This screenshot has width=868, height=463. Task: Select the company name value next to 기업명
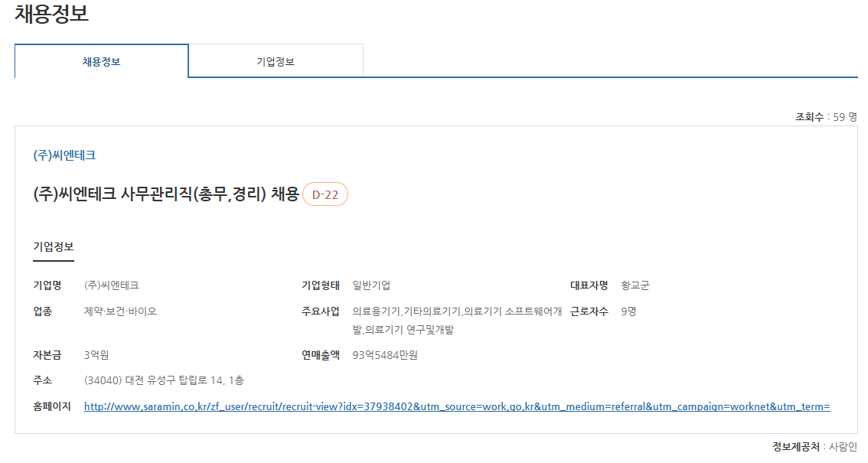coord(111,285)
